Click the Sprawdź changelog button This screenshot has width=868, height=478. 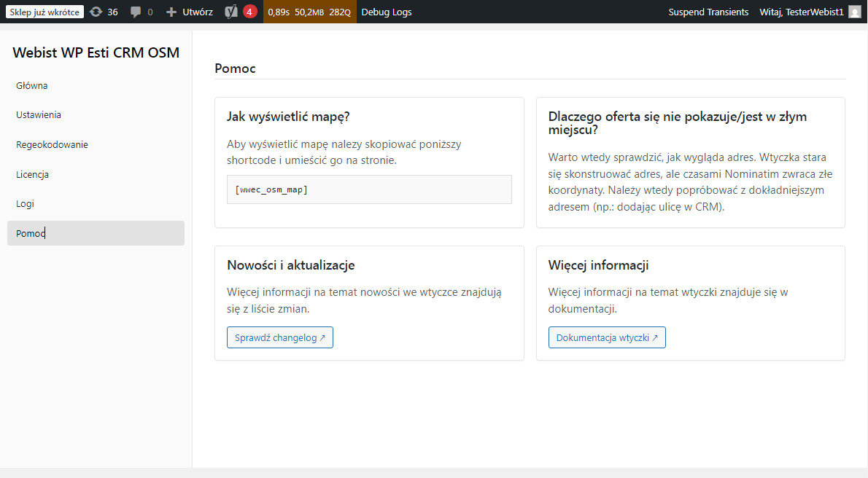coord(279,337)
